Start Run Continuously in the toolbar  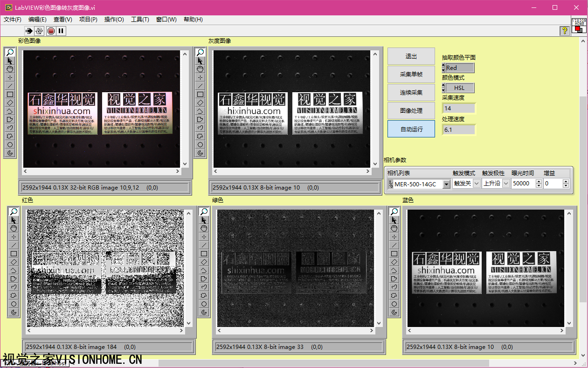coord(39,31)
